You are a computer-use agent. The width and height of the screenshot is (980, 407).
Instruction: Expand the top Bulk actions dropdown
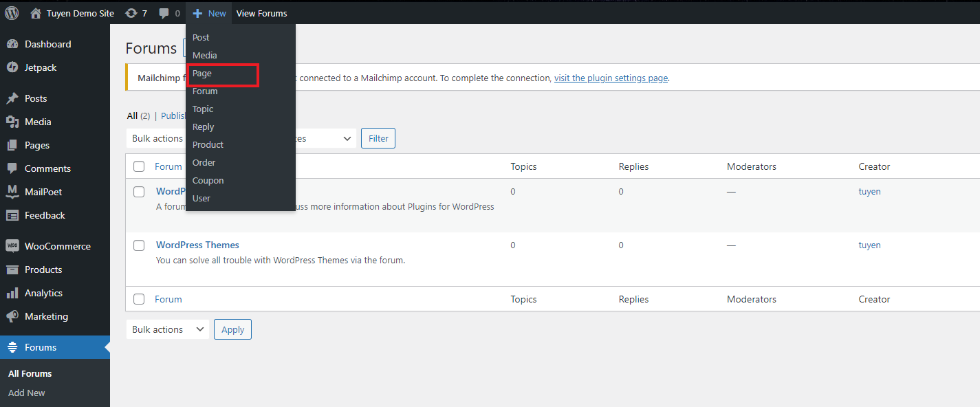(x=157, y=138)
